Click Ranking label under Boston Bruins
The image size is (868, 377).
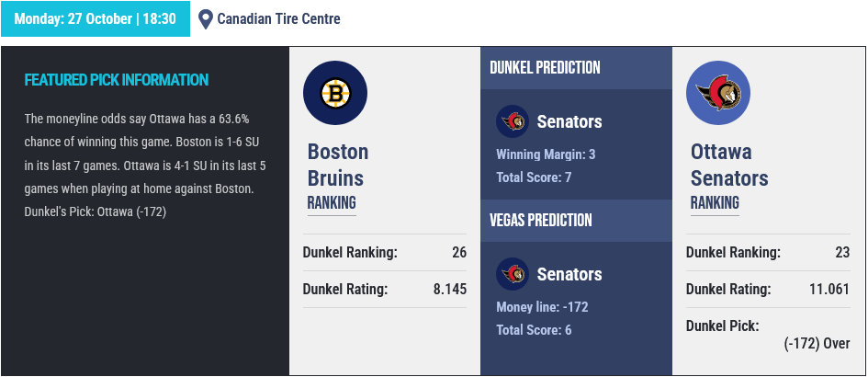tap(332, 203)
